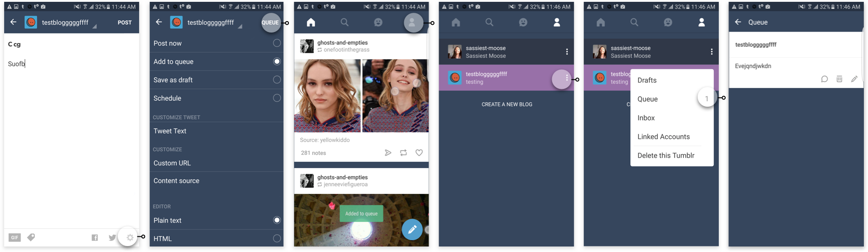Choose the Plain text editor radio

(x=277, y=220)
